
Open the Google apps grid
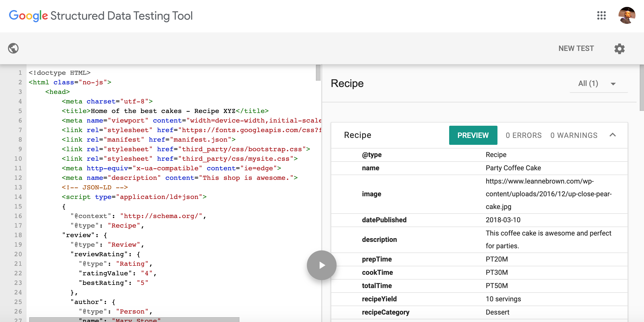click(x=601, y=15)
